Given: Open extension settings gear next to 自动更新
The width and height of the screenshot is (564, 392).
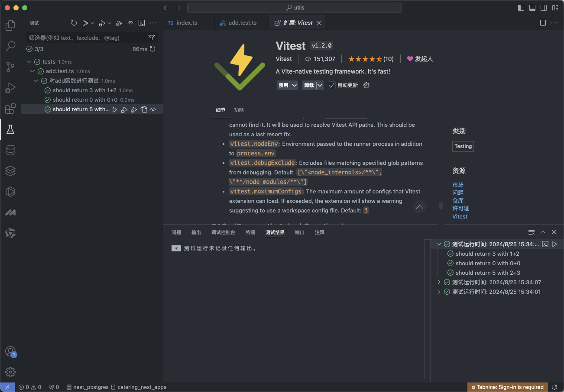Looking at the screenshot, I should [366, 85].
